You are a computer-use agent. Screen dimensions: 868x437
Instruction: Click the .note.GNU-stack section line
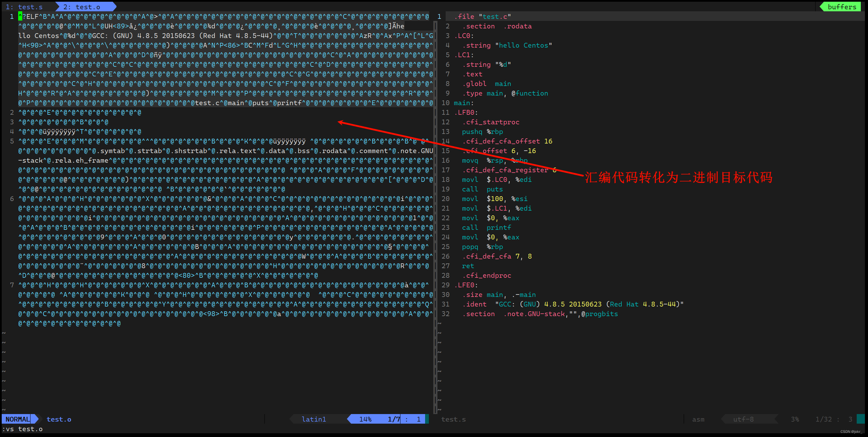540,314
